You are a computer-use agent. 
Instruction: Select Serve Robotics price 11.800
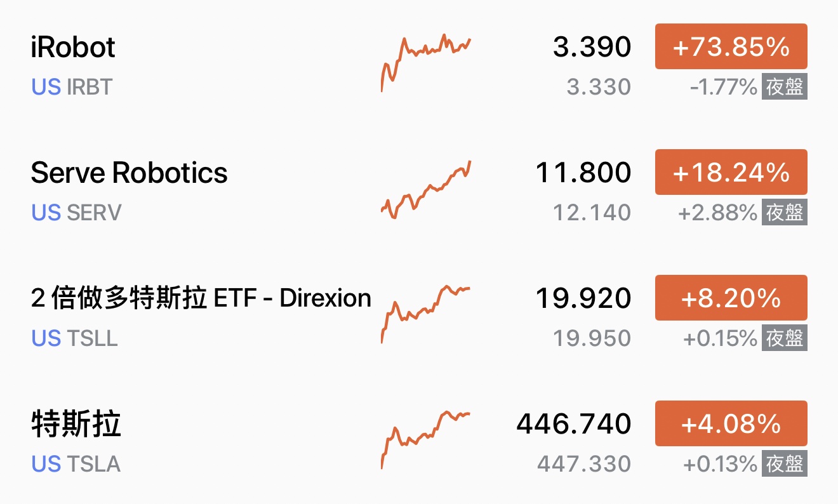click(583, 173)
